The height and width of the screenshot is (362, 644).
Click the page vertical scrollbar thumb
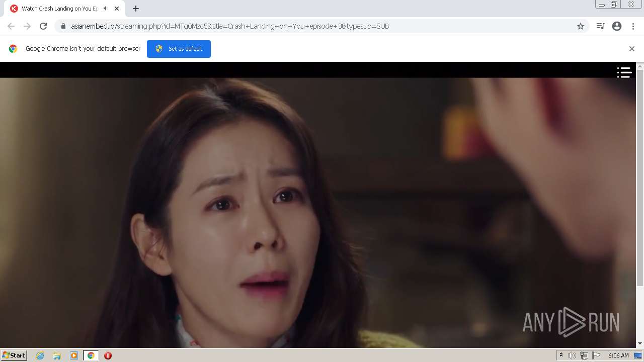pos(640,178)
